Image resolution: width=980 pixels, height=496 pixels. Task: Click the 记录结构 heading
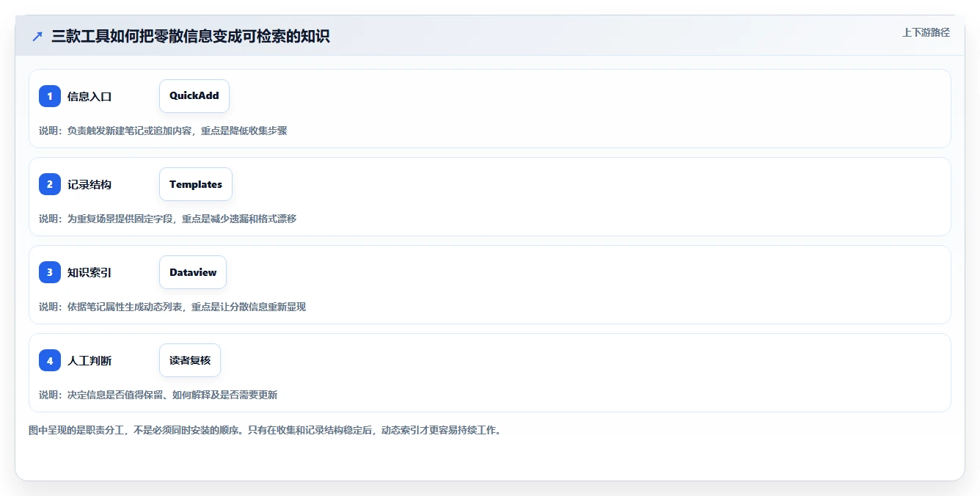(89, 184)
